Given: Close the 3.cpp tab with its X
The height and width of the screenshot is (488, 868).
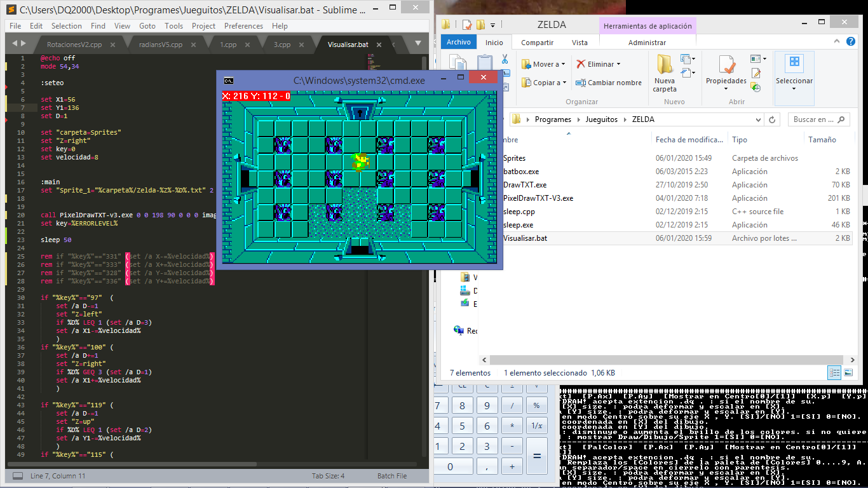Looking at the screenshot, I should pyautogui.click(x=302, y=45).
